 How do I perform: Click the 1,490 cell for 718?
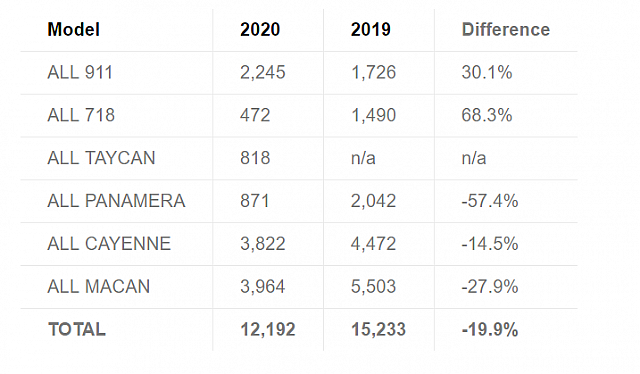coord(373,115)
